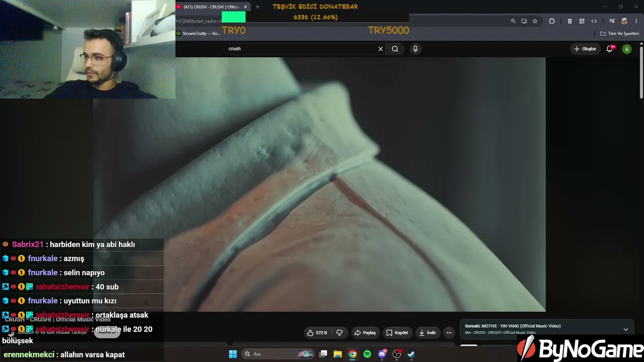The image size is (644, 362).
Task: Open more actions three-dot menu
Action: click(x=449, y=333)
